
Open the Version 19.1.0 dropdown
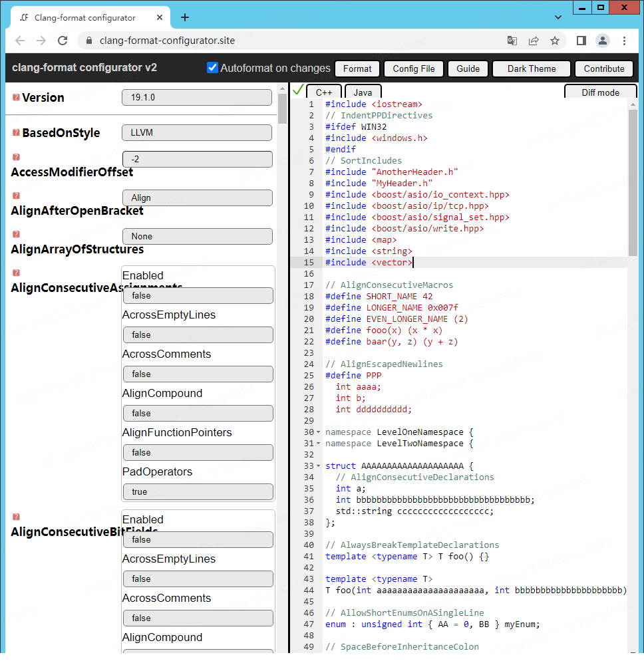click(x=197, y=97)
